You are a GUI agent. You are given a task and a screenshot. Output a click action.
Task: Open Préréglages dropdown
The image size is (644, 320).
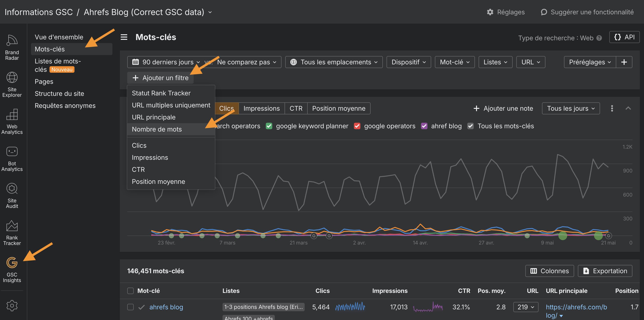590,62
